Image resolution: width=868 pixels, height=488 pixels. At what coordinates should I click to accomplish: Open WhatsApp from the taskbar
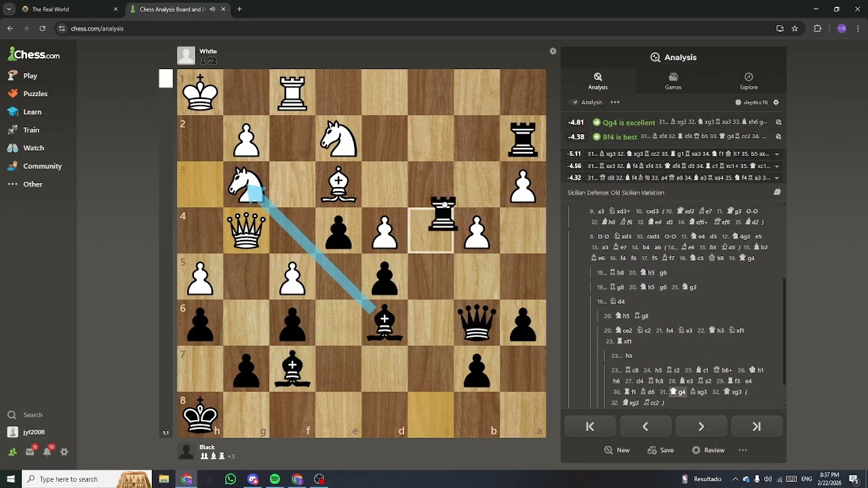click(x=231, y=479)
